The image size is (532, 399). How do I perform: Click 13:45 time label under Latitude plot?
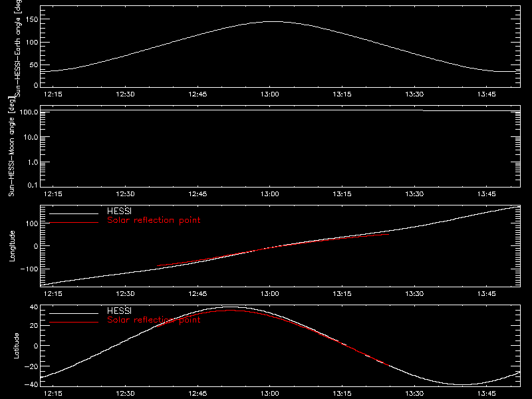pyautogui.click(x=487, y=394)
